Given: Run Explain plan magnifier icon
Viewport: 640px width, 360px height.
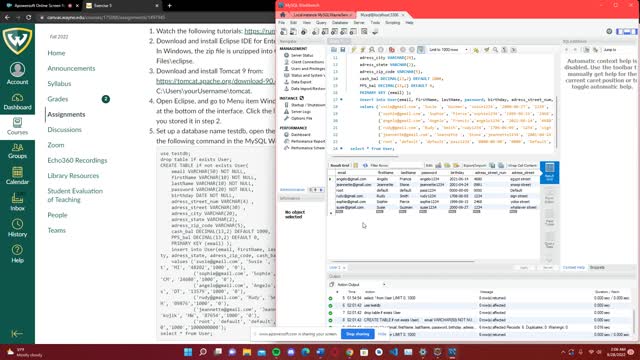Looking at the screenshot, I should pos(371,50).
